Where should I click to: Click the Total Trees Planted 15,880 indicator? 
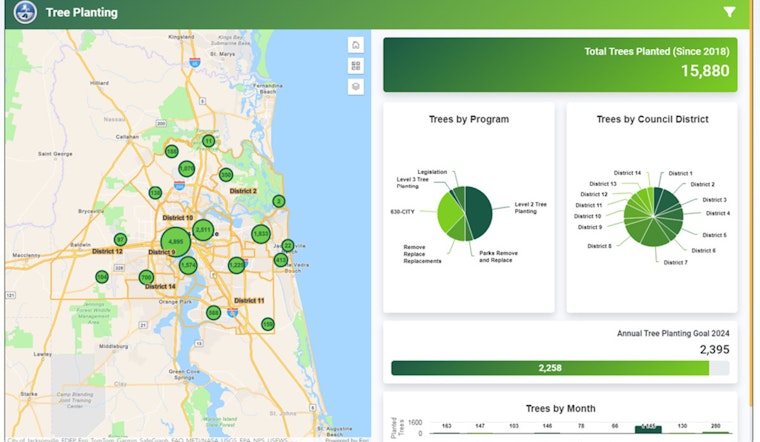click(x=560, y=64)
